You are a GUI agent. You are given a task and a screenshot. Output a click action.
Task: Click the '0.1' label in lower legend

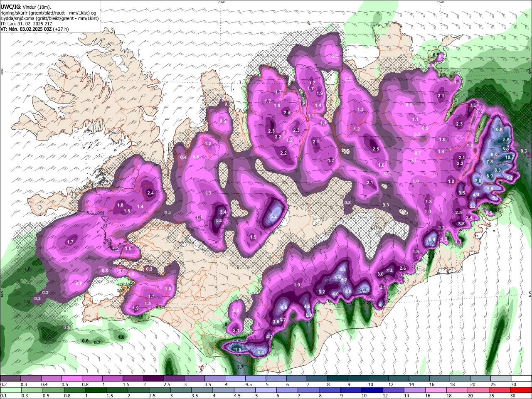click(x=3, y=396)
